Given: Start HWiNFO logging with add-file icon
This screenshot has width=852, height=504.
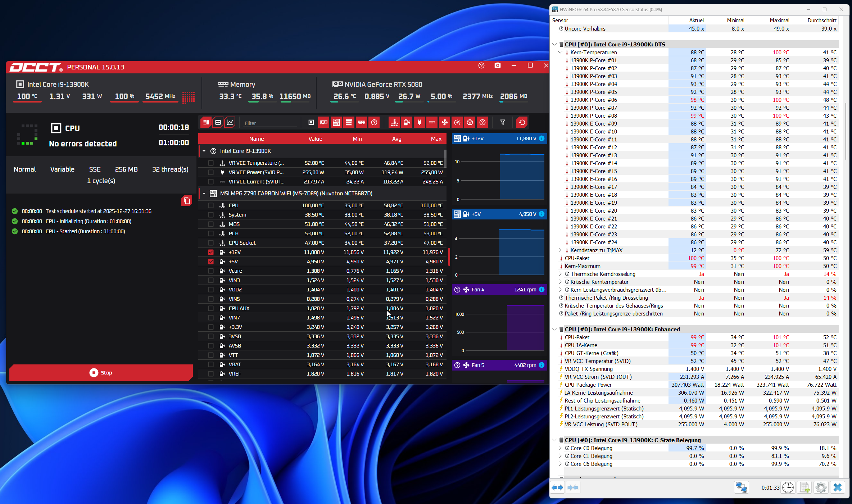Looking at the screenshot, I should [x=805, y=487].
